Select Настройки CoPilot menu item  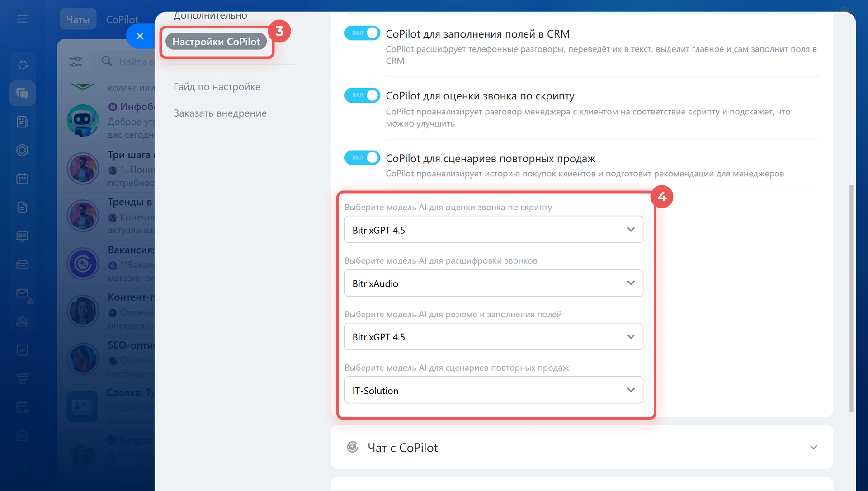[216, 42]
